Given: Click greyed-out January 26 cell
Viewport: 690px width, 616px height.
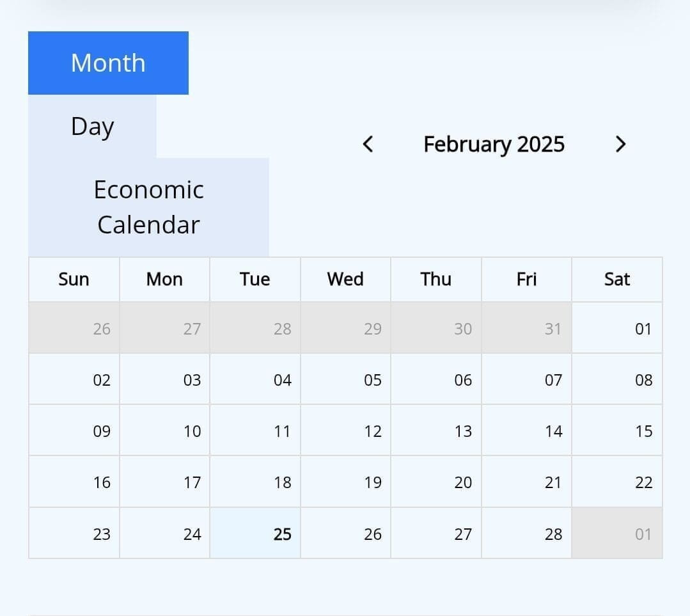Looking at the screenshot, I should [74, 328].
